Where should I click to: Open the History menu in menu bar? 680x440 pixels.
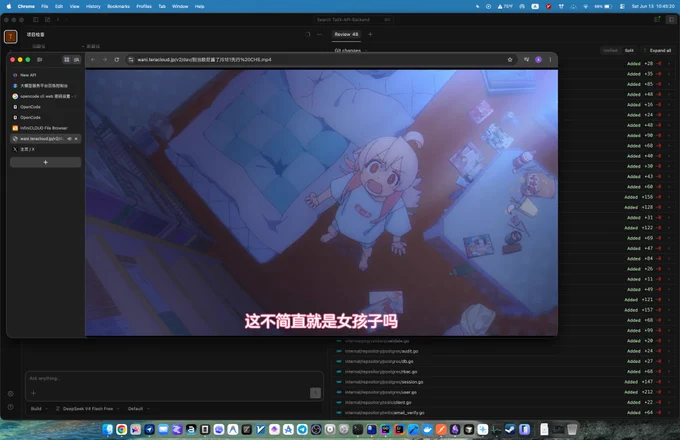[93, 7]
